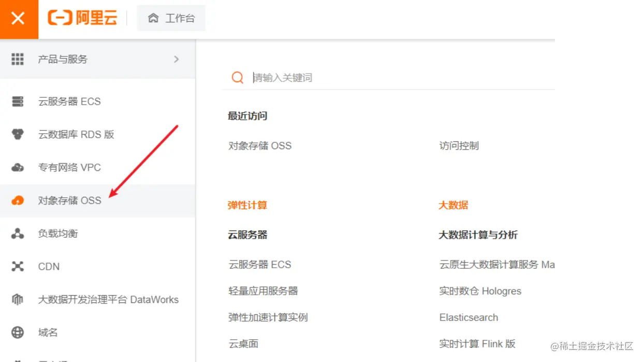This screenshot has width=644, height=362.
Task: Open 轻量应用服务器 product link
Action: coord(264,291)
